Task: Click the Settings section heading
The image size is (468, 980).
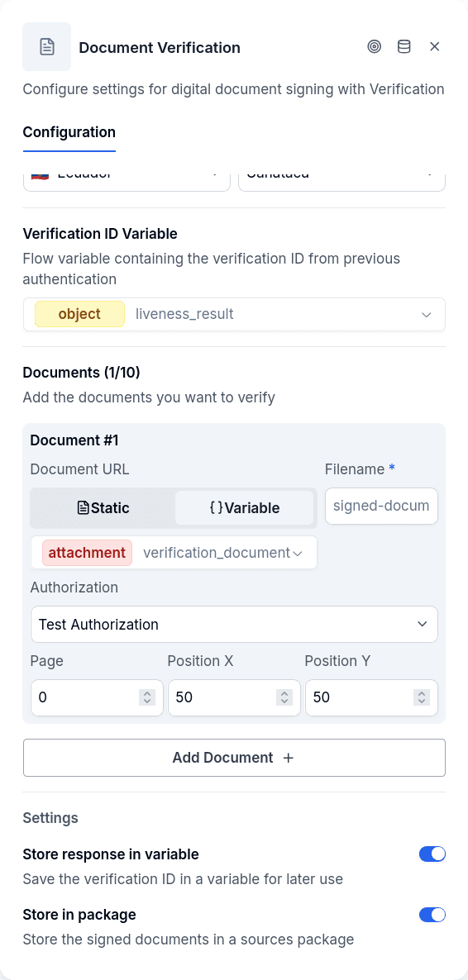Action: click(x=50, y=818)
